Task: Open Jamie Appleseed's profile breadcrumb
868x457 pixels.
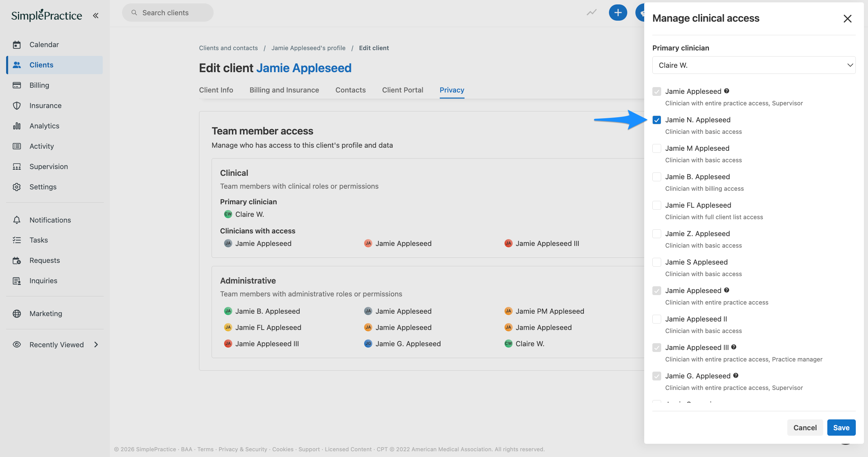Action: (x=308, y=48)
